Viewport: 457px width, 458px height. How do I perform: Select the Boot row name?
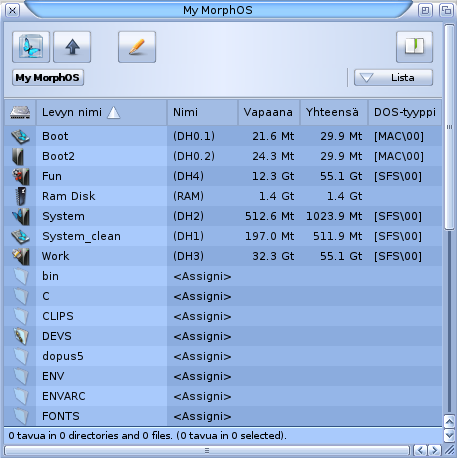point(55,136)
